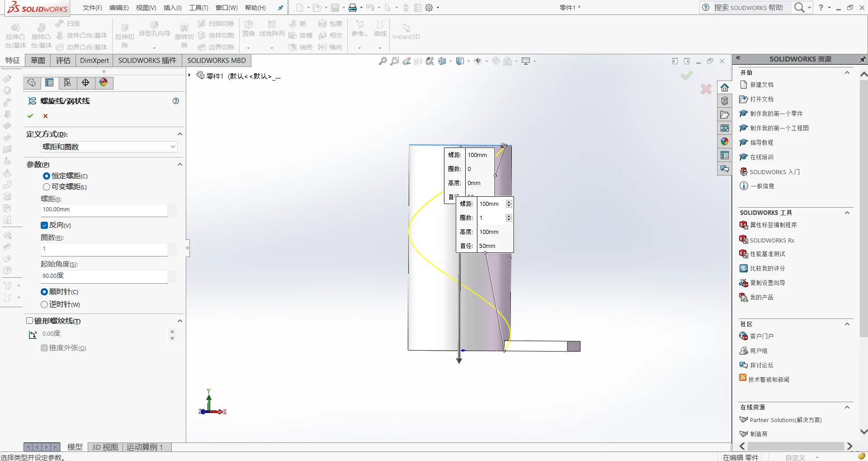This screenshot has width=868, height=461.
Task: Open the Appearances task pane tab
Action: tap(725, 142)
